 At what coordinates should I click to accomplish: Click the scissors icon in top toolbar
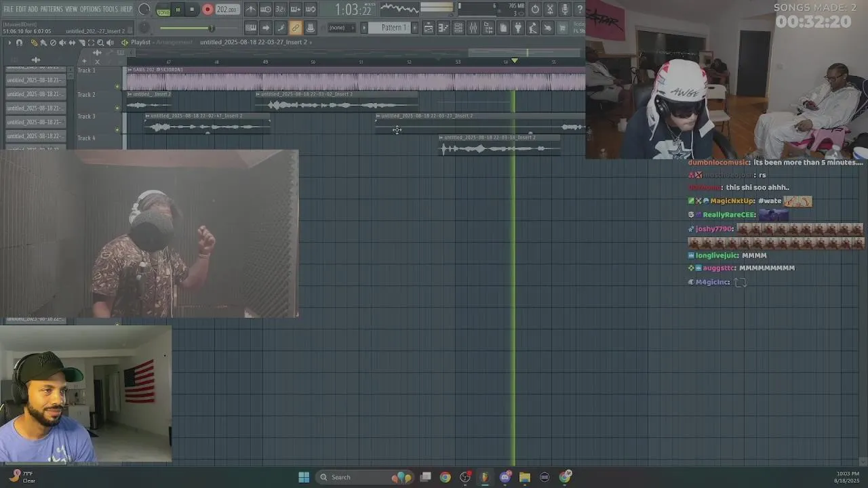550,9
